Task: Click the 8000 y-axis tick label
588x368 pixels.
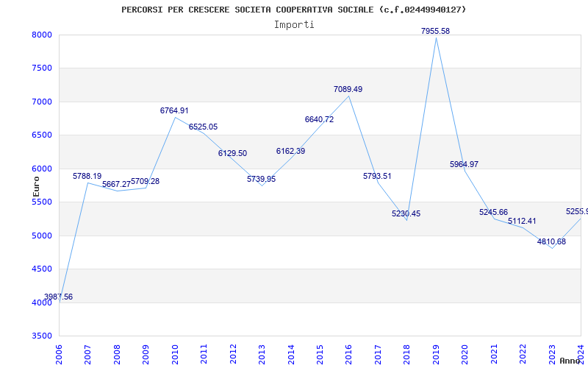Action: pos(41,35)
